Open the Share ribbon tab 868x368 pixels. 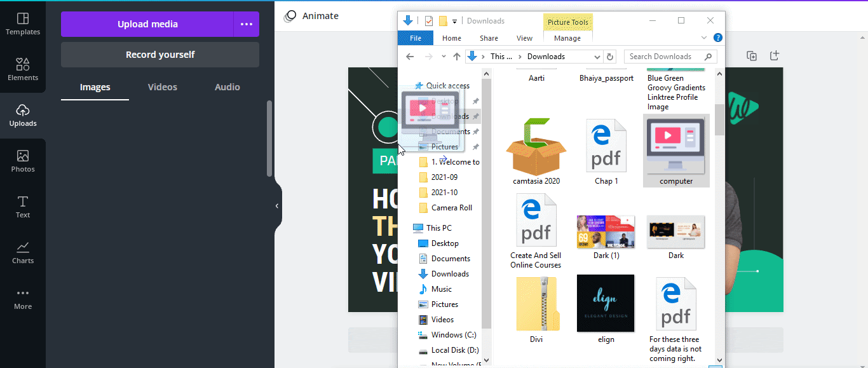click(489, 38)
